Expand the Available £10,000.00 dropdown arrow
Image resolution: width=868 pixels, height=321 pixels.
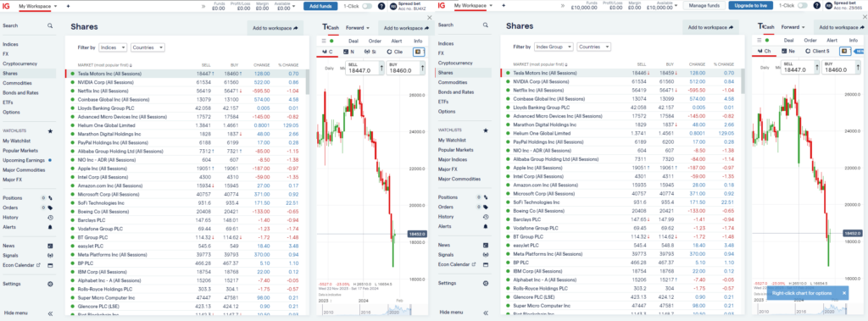tap(676, 6)
